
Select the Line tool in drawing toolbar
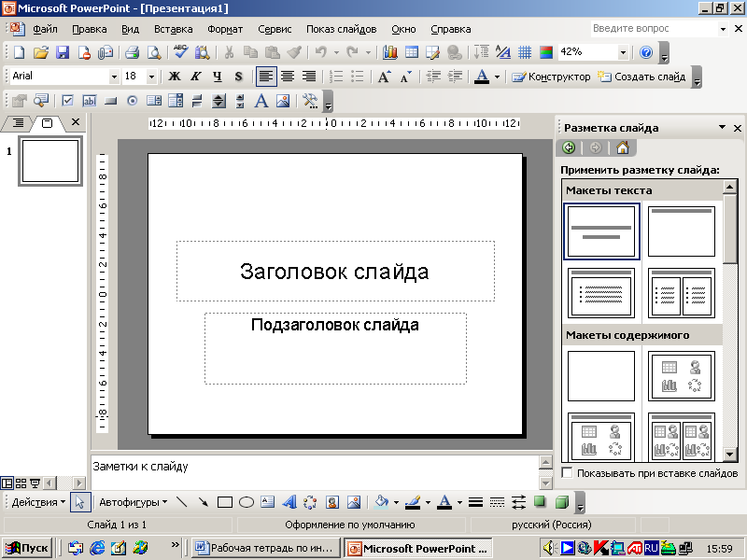(x=181, y=502)
